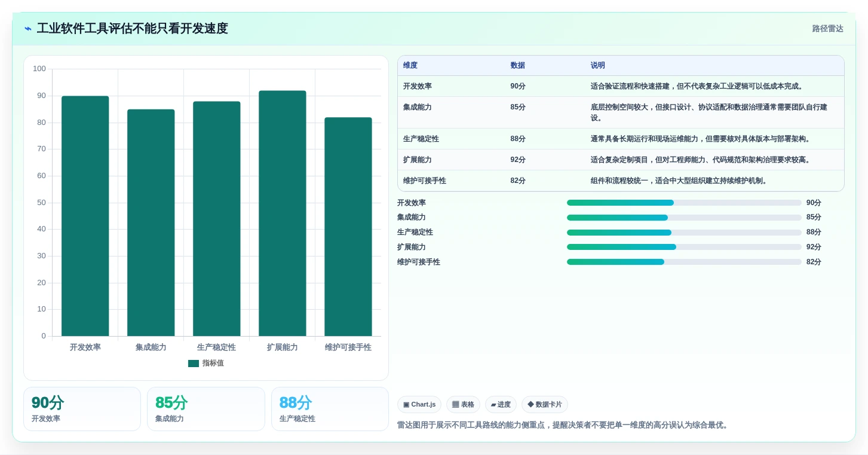Click the description starting 通常具备长期运行
The height and width of the screenshot is (455, 868).
(x=701, y=139)
